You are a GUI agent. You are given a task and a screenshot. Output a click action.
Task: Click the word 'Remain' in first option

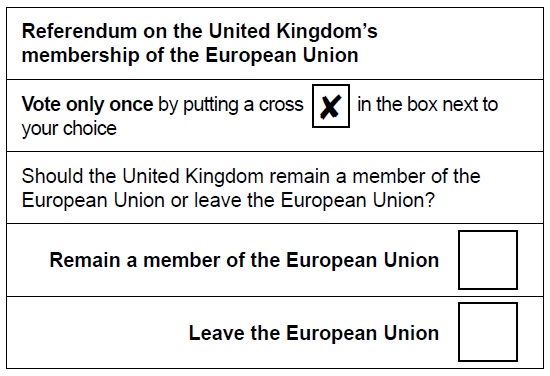[x=85, y=260]
